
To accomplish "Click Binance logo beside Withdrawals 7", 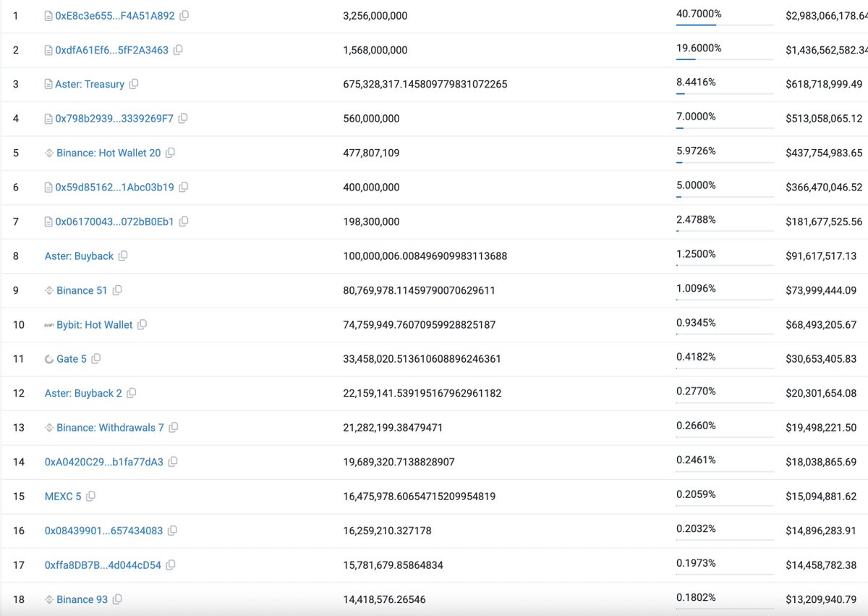I will tap(49, 428).
